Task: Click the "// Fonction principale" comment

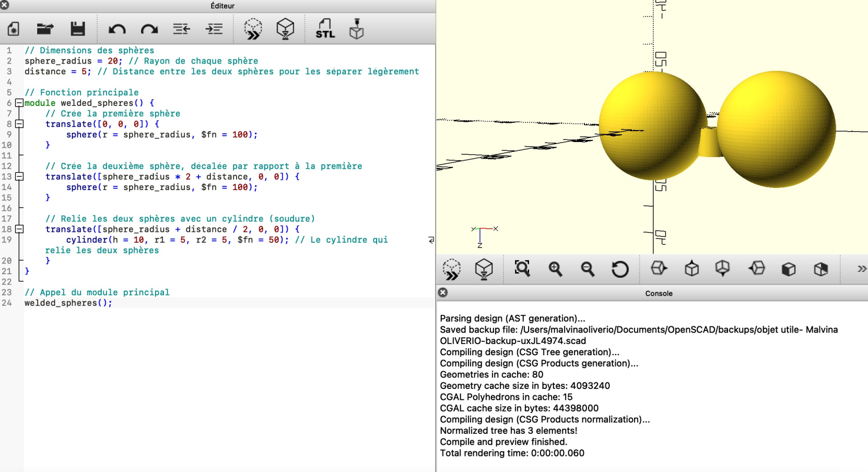Action: [82, 92]
